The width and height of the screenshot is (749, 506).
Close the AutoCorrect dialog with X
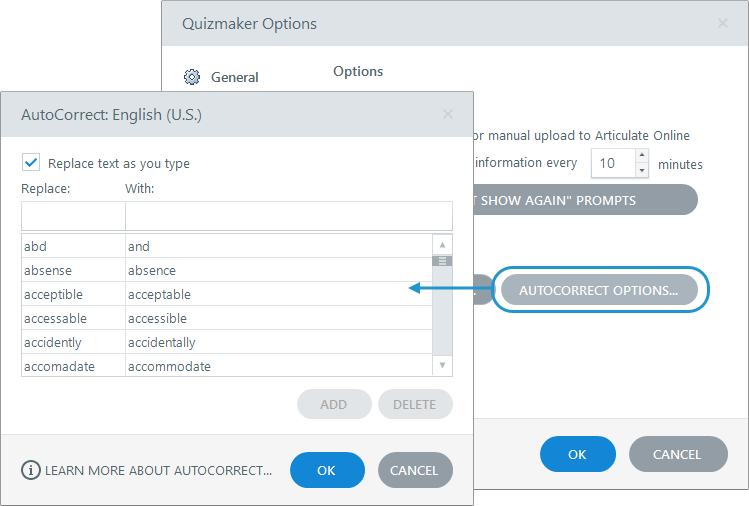(448, 115)
